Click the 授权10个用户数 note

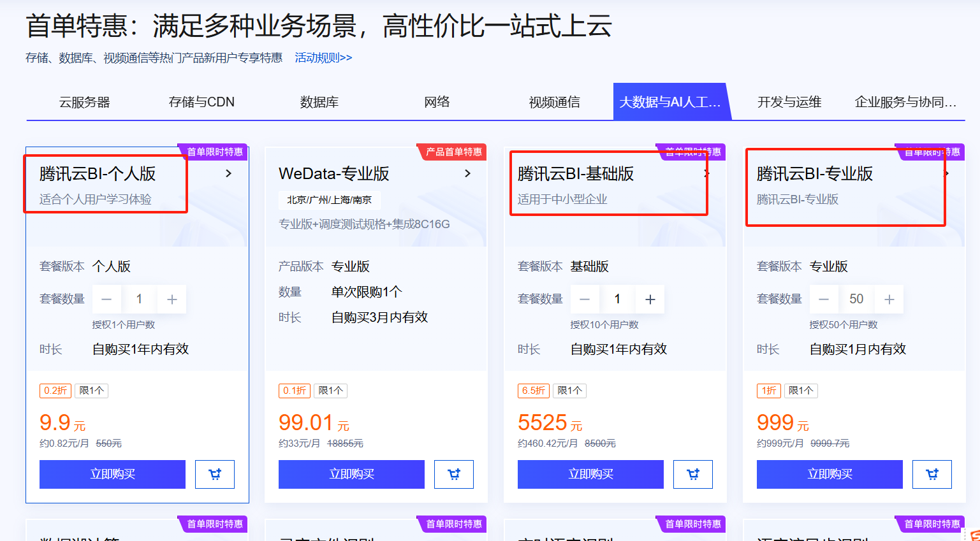tap(604, 325)
